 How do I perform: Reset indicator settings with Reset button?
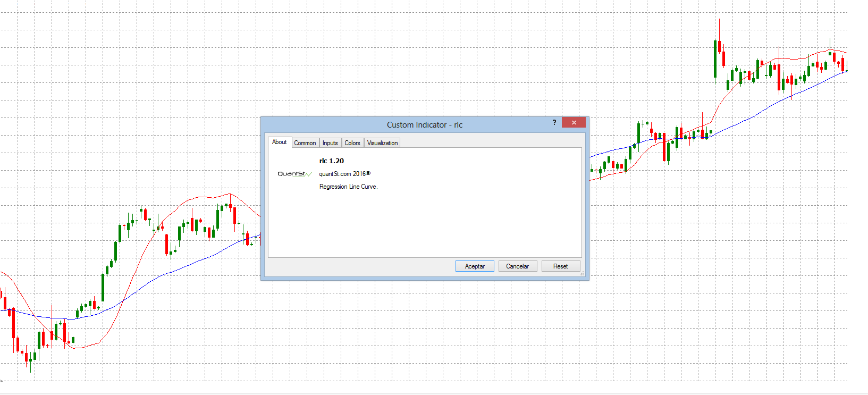tap(560, 266)
